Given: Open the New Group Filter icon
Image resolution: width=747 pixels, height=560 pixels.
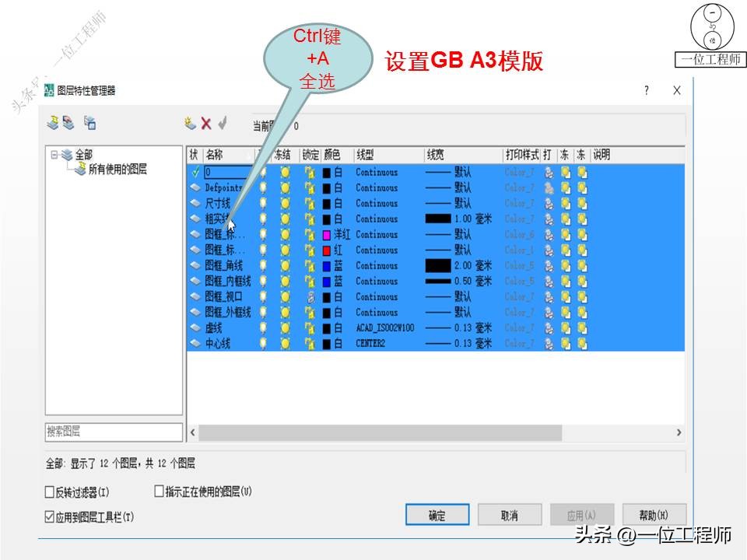Looking at the screenshot, I should tap(67, 123).
